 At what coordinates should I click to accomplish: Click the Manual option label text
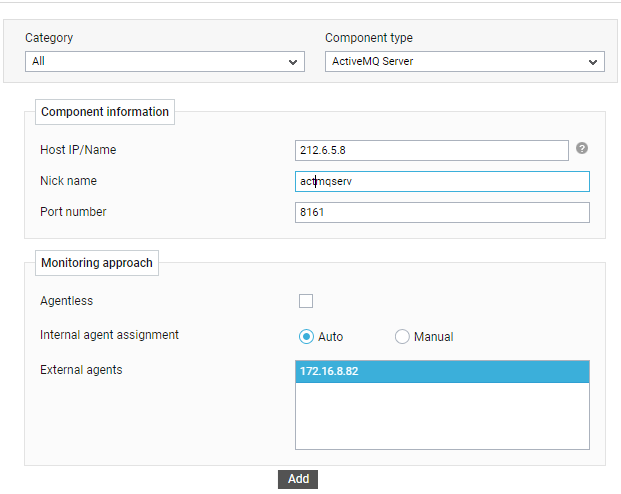click(434, 337)
